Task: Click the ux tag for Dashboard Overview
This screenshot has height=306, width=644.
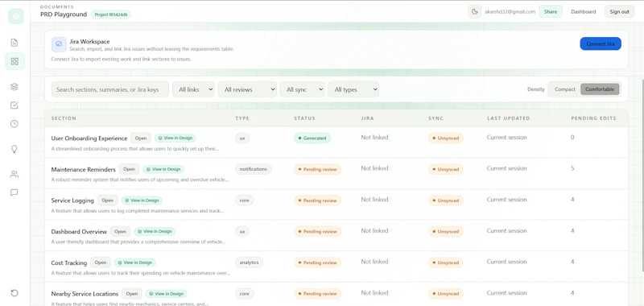Action: coord(242,231)
